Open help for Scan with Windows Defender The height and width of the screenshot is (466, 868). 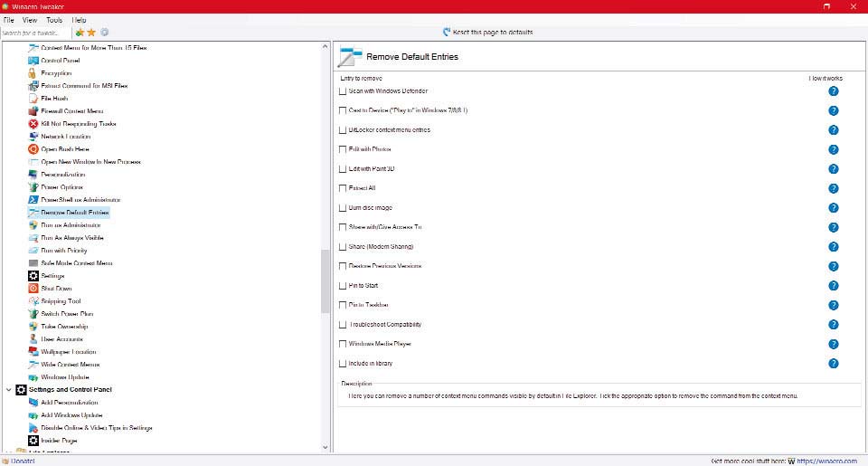tap(833, 90)
